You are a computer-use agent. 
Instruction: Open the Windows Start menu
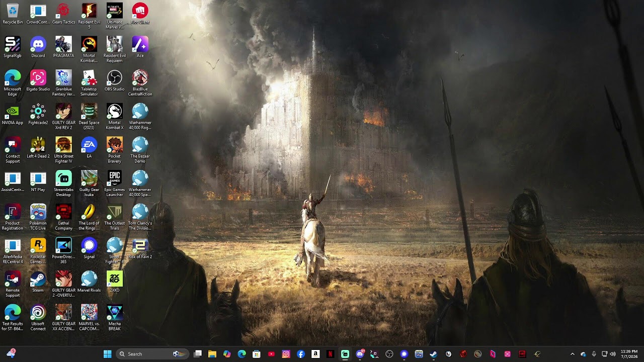point(107,354)
